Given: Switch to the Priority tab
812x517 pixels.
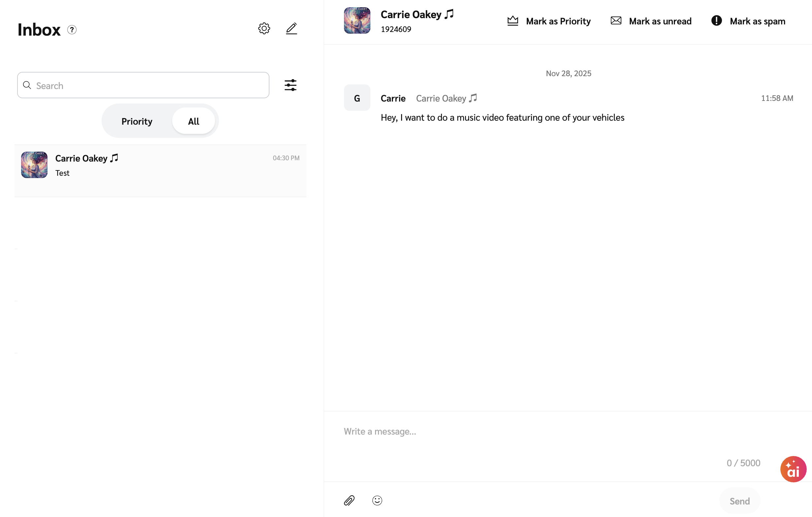Looking at the screenshot, I should [x=137, y=121].
